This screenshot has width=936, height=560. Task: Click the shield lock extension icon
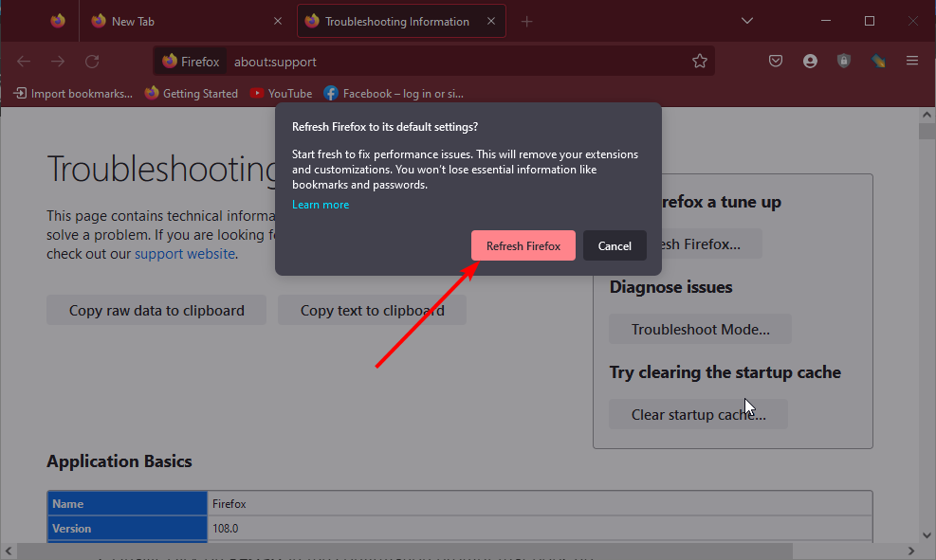[x=843, y=61]
